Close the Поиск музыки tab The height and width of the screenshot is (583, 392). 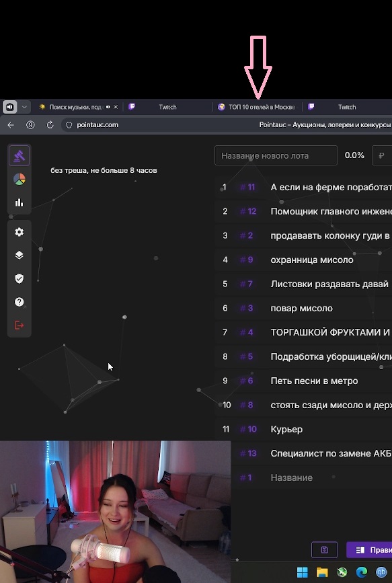(x=116, y=107)
